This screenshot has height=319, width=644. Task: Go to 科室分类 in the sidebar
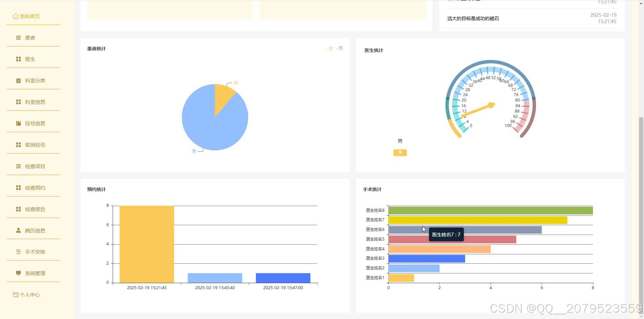[x=33, y=81]
